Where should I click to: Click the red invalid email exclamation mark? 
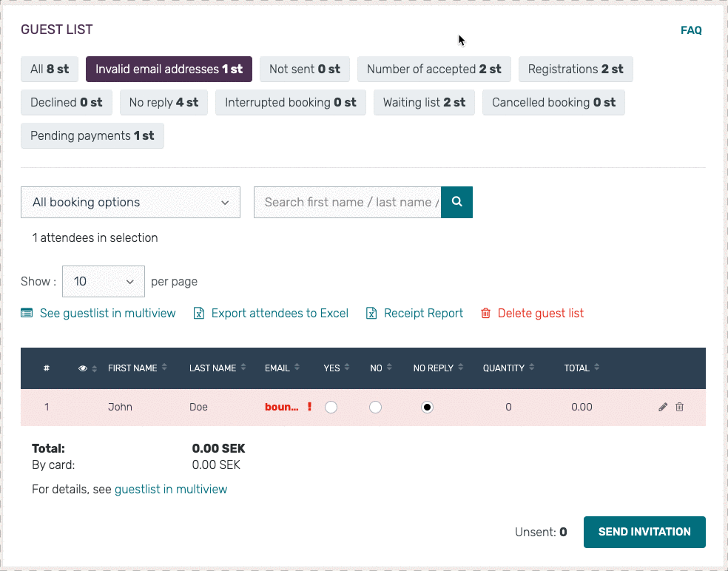tap(309, 407)
